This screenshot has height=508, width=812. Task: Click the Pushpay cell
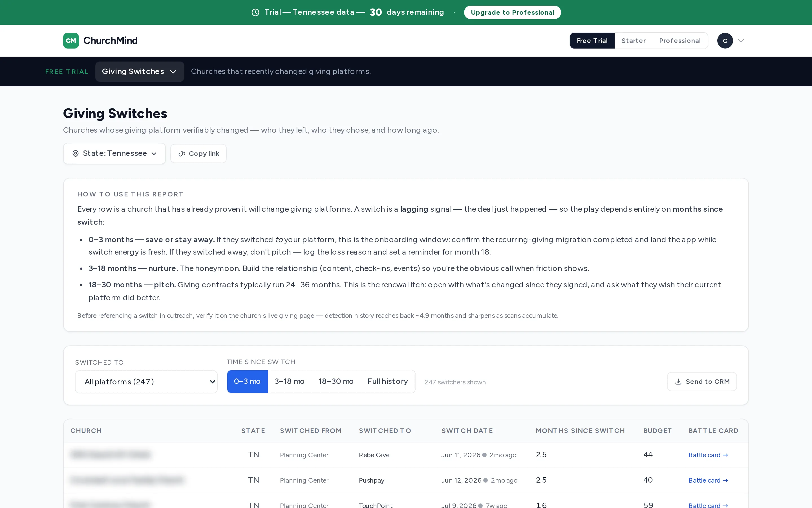point(371,480)
